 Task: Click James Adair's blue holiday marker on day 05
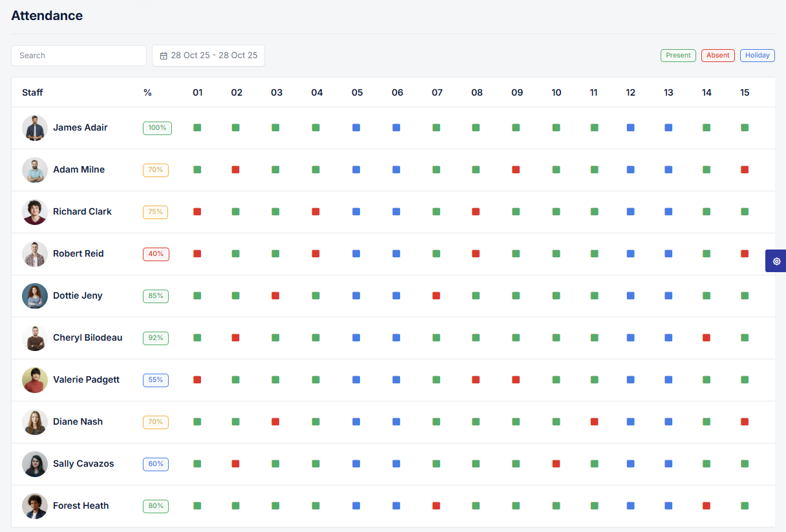(356, 127)
